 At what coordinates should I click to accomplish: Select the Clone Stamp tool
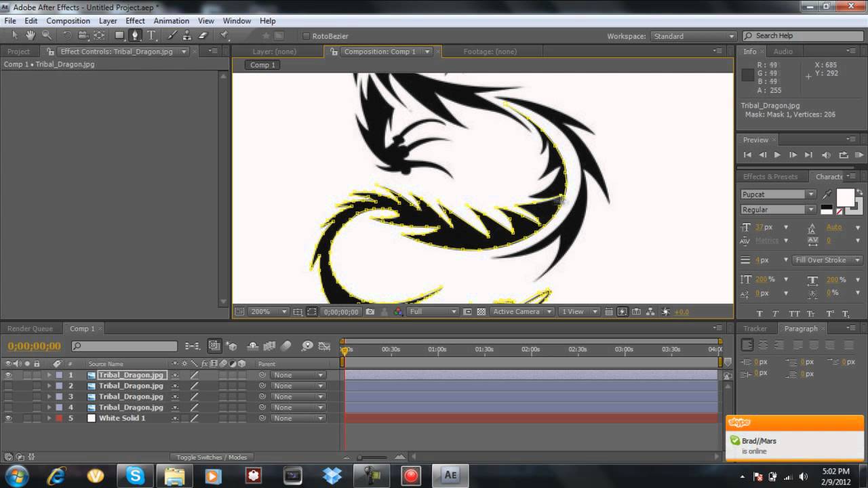[x=187, y=35]
